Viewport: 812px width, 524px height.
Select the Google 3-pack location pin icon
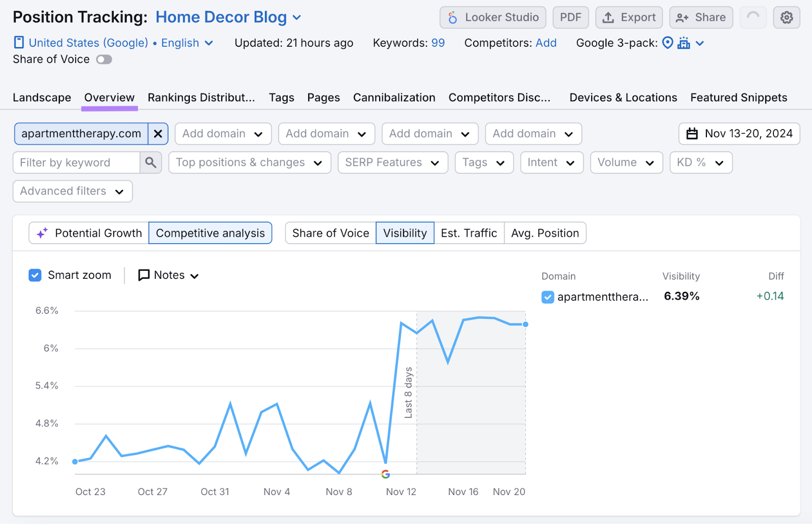(x=667, y=43)
